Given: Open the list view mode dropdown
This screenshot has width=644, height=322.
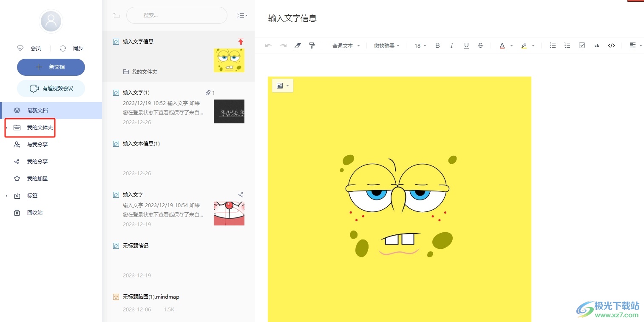Looking at the screenshot, I should pos(242,16).
